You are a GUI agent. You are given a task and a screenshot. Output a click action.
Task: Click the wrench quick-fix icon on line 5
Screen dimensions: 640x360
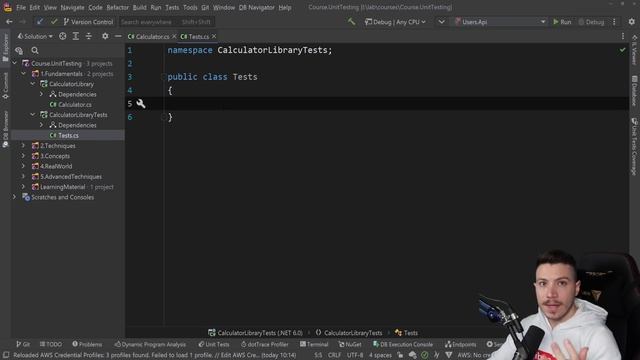pyautogui.click(x=141, y=104)
